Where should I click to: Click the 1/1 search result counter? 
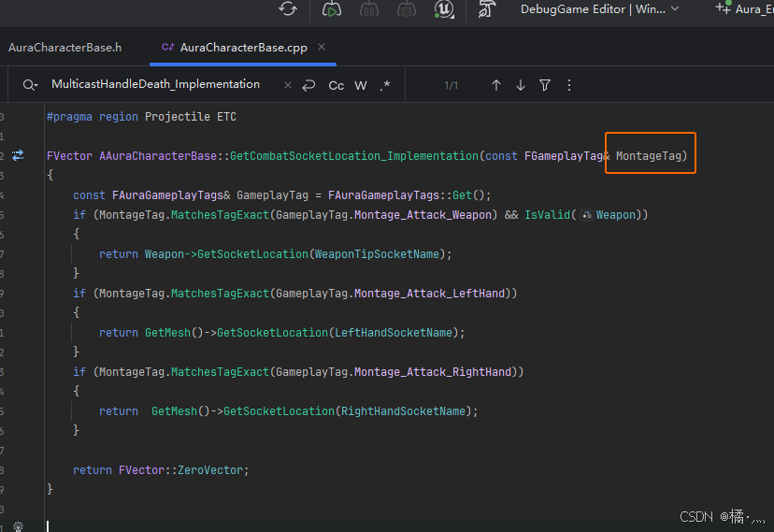(451, 85)
